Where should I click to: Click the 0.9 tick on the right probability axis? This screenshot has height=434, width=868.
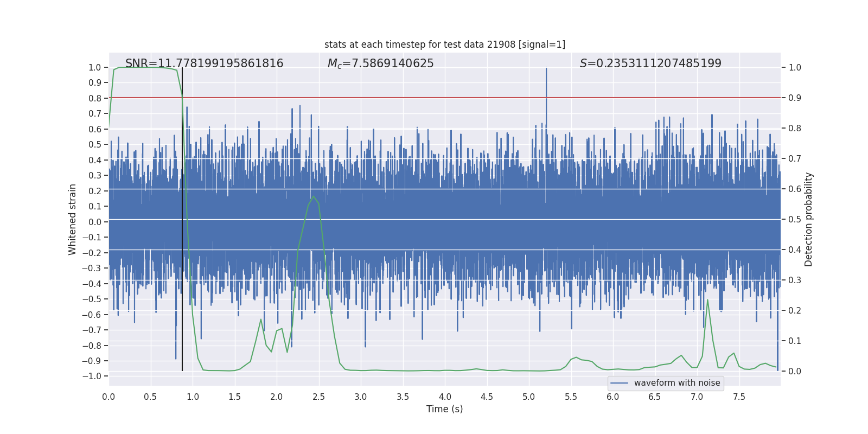795,98
